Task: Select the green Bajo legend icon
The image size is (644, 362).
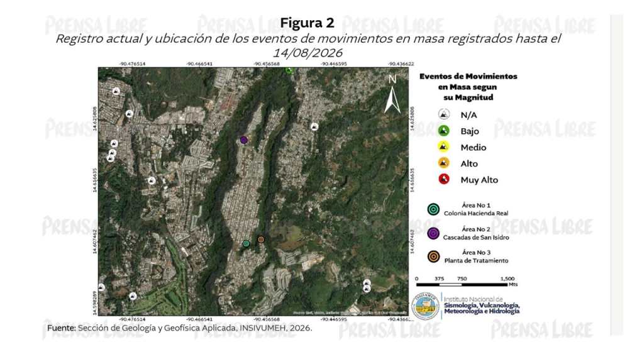Action: click(443, 131)
